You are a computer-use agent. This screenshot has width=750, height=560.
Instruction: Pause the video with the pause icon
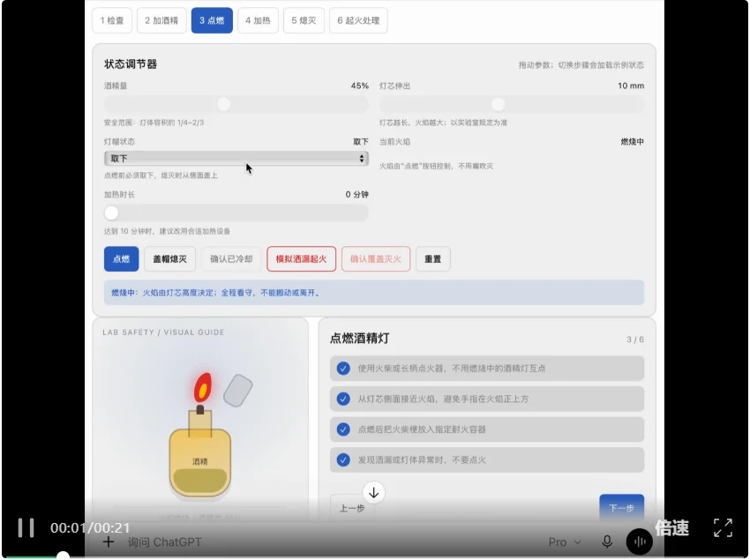point(26,528)
